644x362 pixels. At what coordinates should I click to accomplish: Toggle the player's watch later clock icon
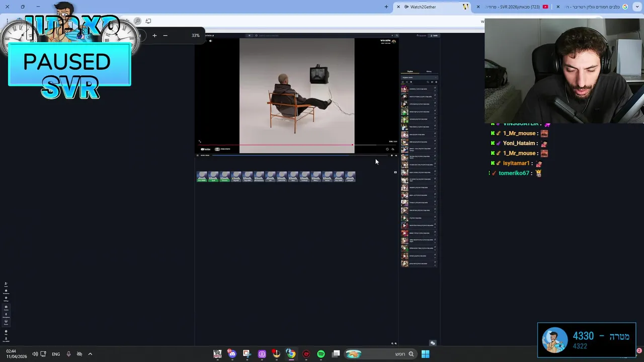point(387,149)
